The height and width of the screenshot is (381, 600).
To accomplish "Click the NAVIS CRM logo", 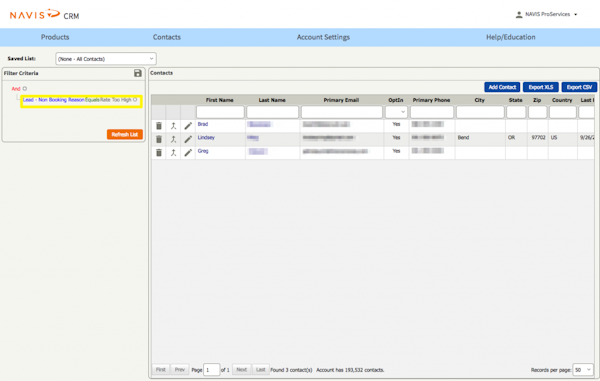I will 44,15.
